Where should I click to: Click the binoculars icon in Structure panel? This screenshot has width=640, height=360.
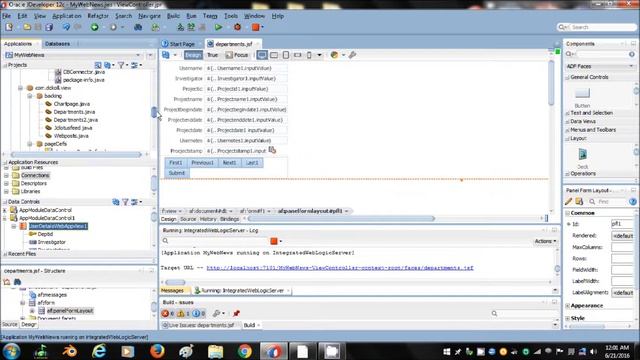pos(18,282)
